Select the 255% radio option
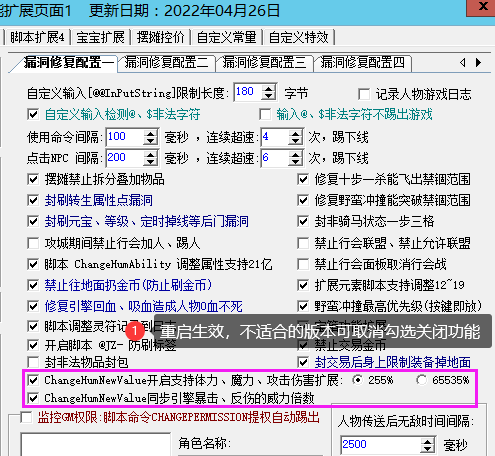The image size is (495, 456). 358,380
